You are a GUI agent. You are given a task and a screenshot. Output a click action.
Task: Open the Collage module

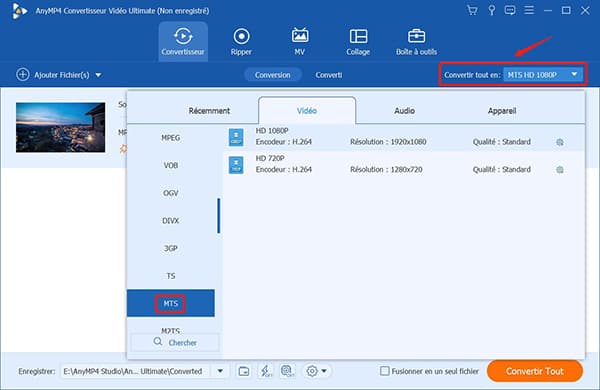[358, 41]
